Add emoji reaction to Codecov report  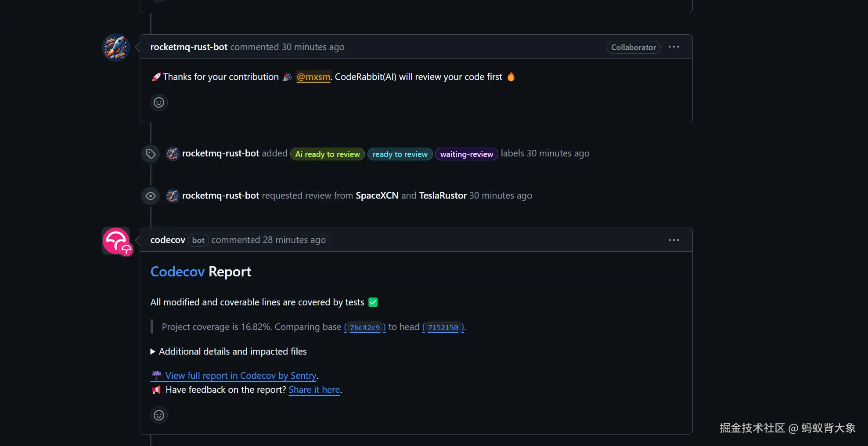coord(159,415)
